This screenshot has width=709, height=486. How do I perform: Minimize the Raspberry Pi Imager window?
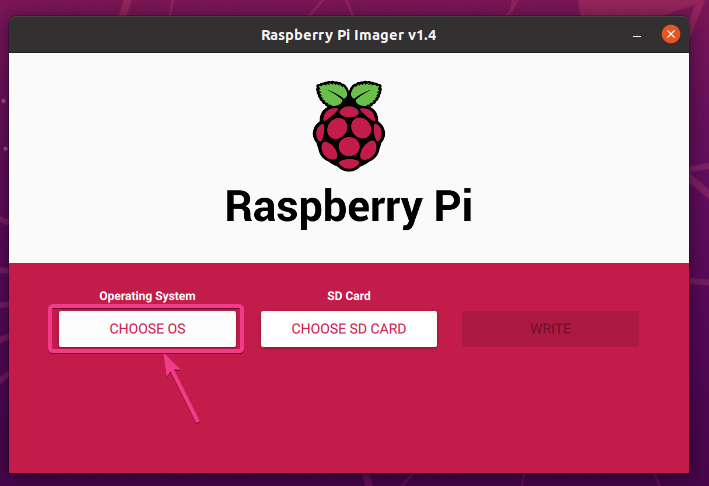[637, 35]
